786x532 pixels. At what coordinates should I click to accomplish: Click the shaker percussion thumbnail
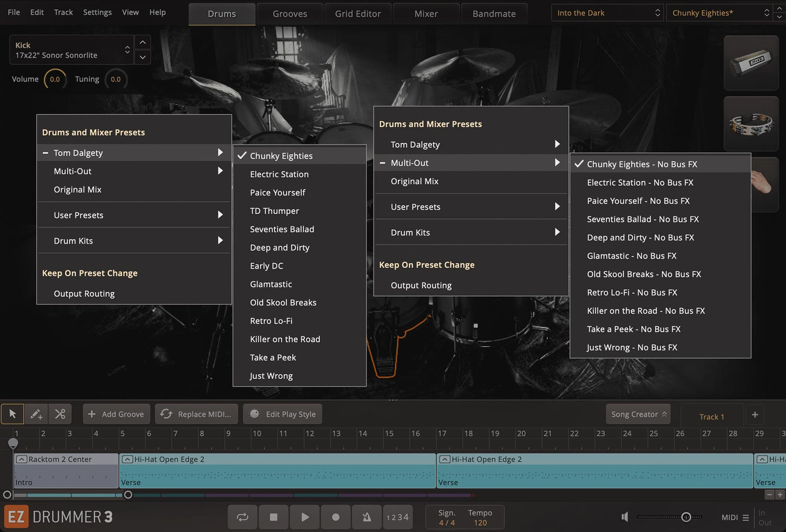tap(751, 62)
